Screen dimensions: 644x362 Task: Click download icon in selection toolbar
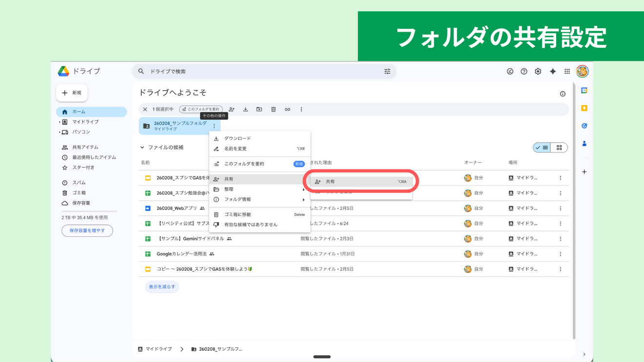[245, 110]
